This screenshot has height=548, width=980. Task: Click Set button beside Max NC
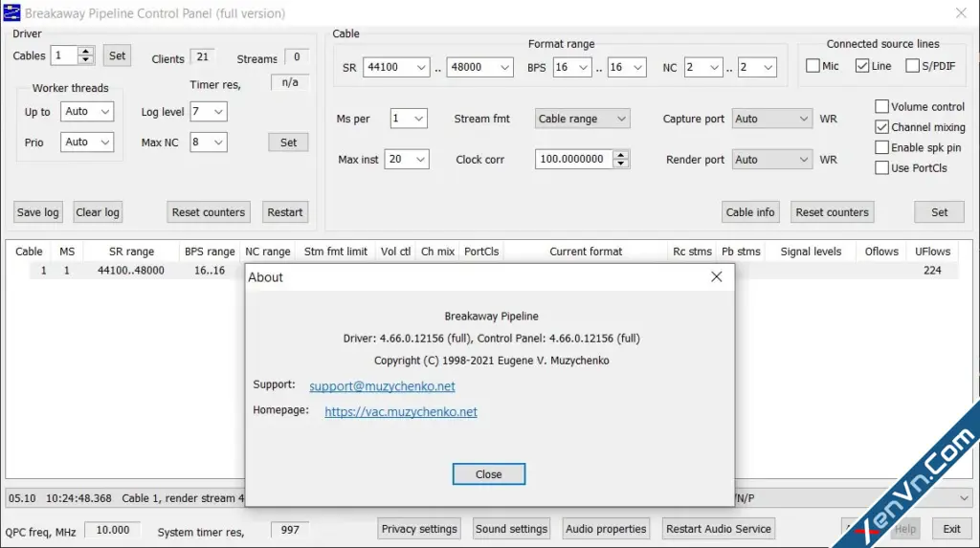click(x=288, y=142)
